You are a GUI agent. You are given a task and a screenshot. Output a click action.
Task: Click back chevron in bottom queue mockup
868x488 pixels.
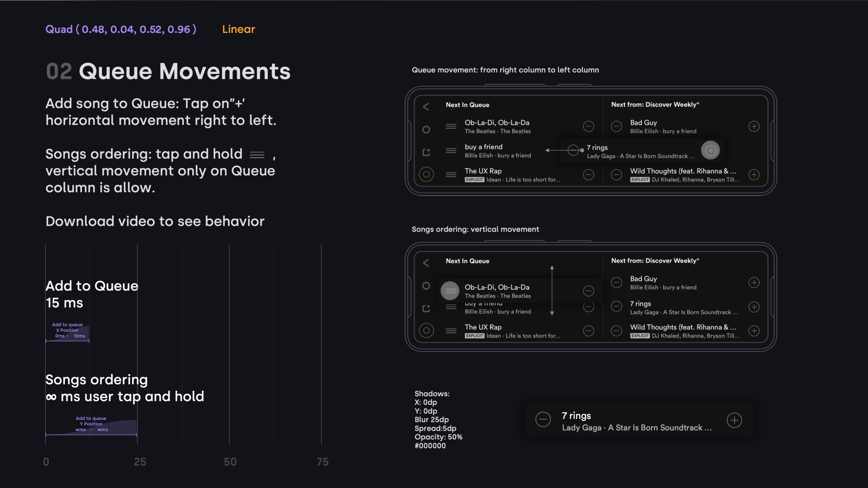coord(426,263)
